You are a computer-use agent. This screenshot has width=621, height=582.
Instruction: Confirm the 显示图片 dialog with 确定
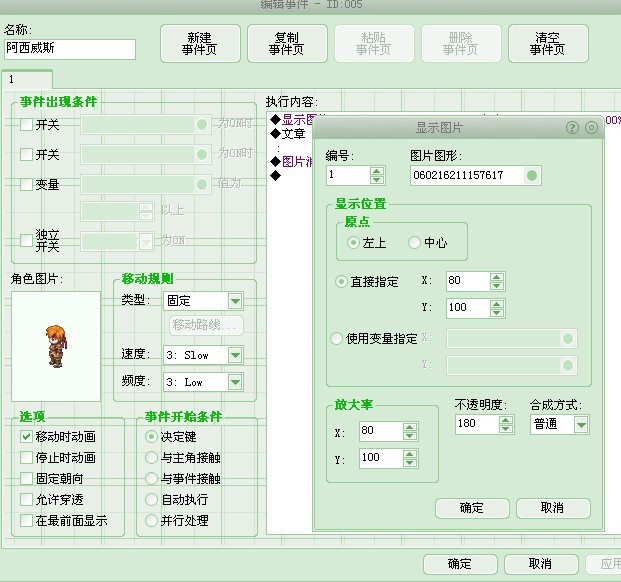pos(472,508)
